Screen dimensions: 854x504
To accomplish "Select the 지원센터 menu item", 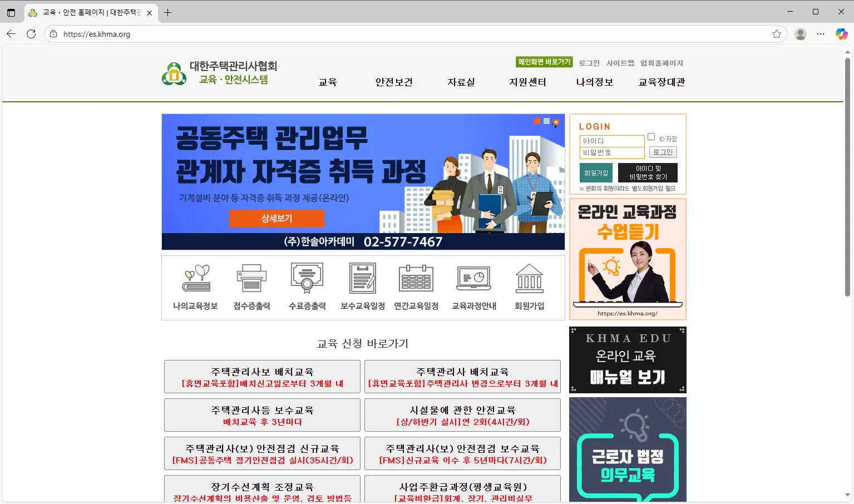I will [x=527, y=82].
